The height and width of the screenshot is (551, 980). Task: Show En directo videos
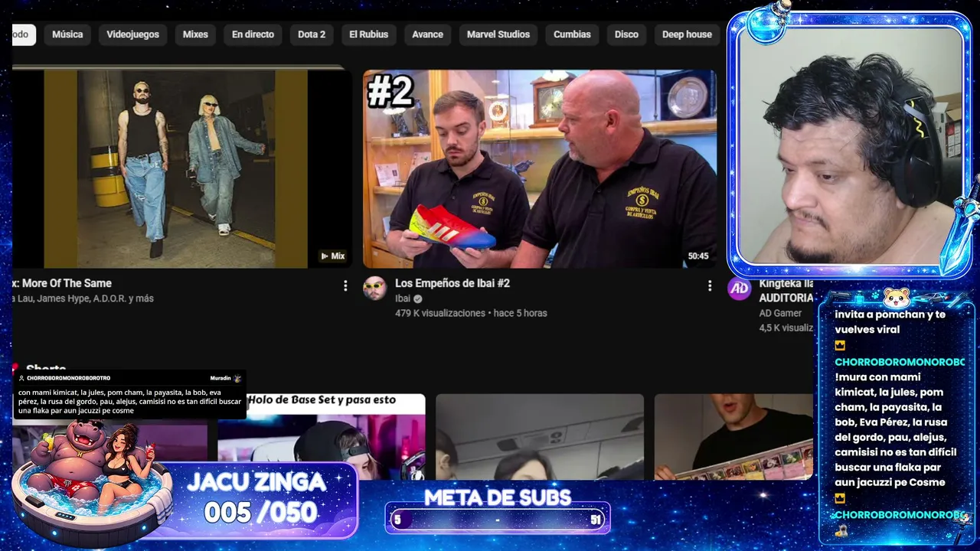pyautogui.click(x=253, y=34)
